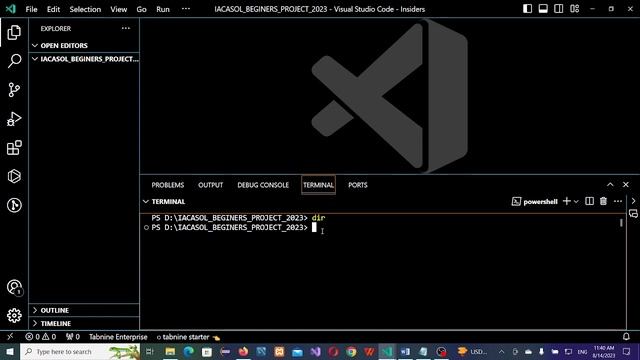640x360 pixels.
Task: Split the terminal
Action: [589, 201]
